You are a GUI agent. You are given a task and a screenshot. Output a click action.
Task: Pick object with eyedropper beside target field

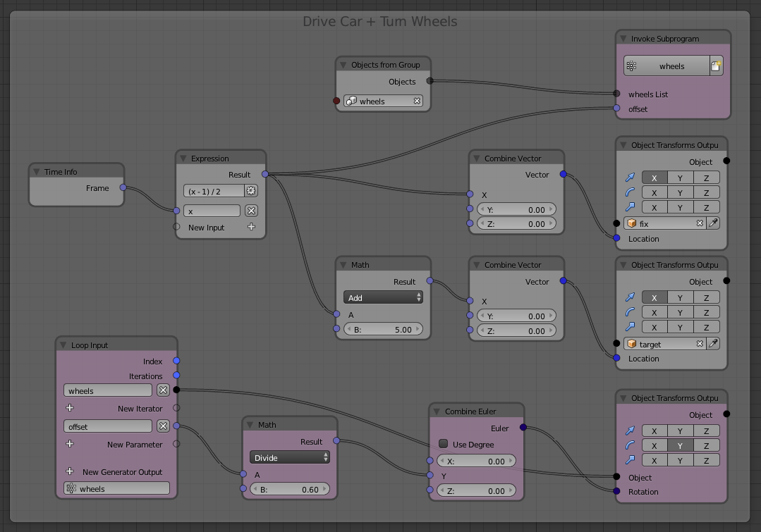coord(714,344)
